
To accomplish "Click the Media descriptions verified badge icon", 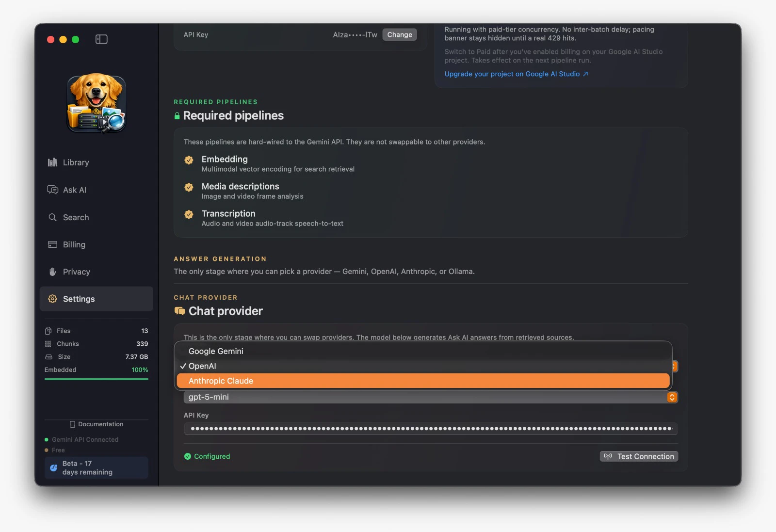I will (189, 187).
